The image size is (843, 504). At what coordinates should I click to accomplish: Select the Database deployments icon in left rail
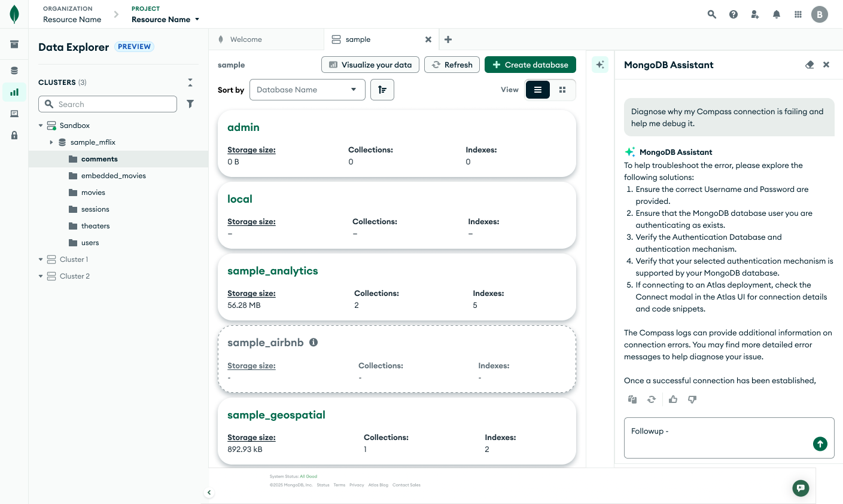pyautogui.click(x=14, y=70)
